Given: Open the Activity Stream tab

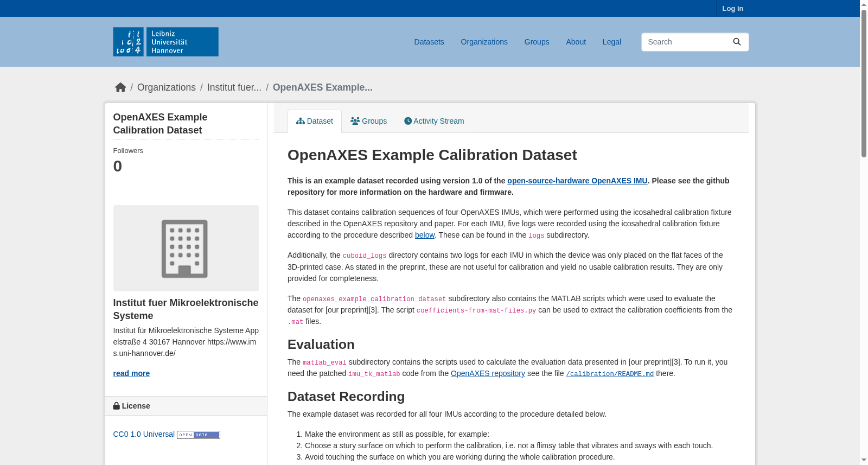Looking at the screenshot, I should 434,121.
